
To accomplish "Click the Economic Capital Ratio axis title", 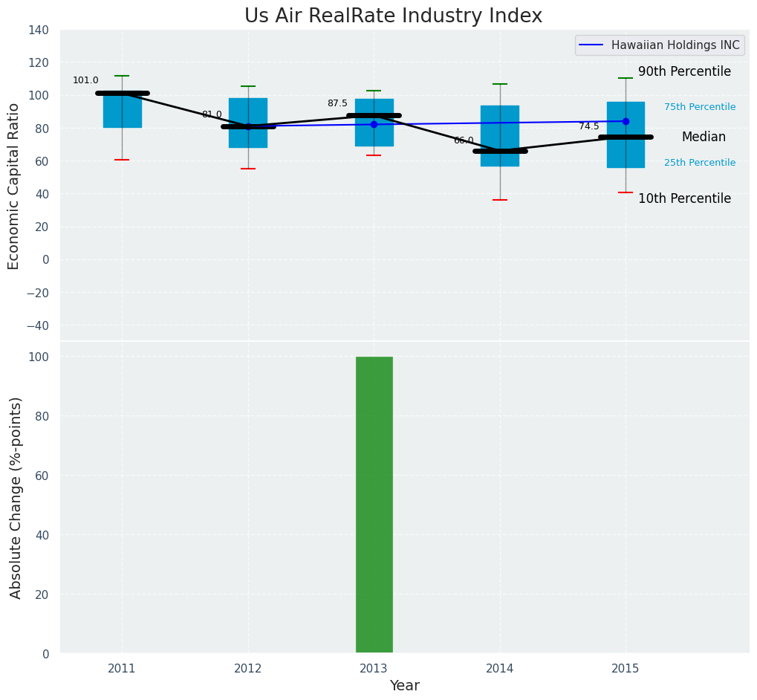I will coord(14,186).
